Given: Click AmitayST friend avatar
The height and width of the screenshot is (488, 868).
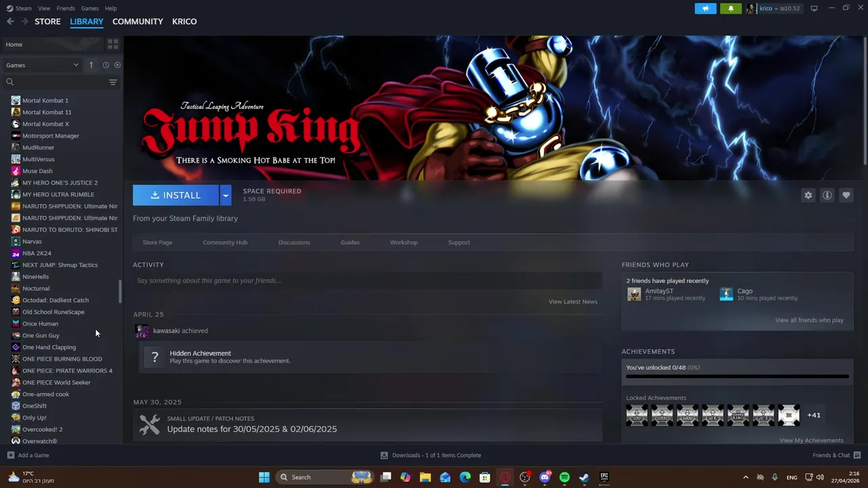Looking at the screenshot, I should (634, 294).
